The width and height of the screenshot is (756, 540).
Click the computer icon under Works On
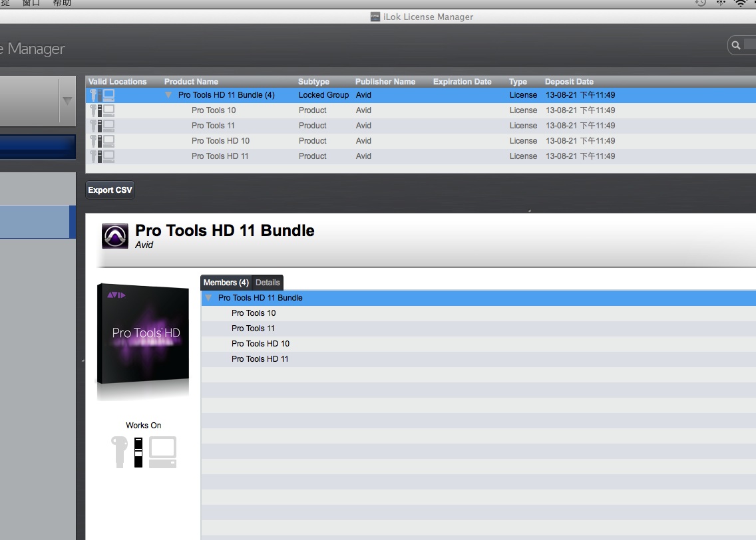tap(162, 452)
